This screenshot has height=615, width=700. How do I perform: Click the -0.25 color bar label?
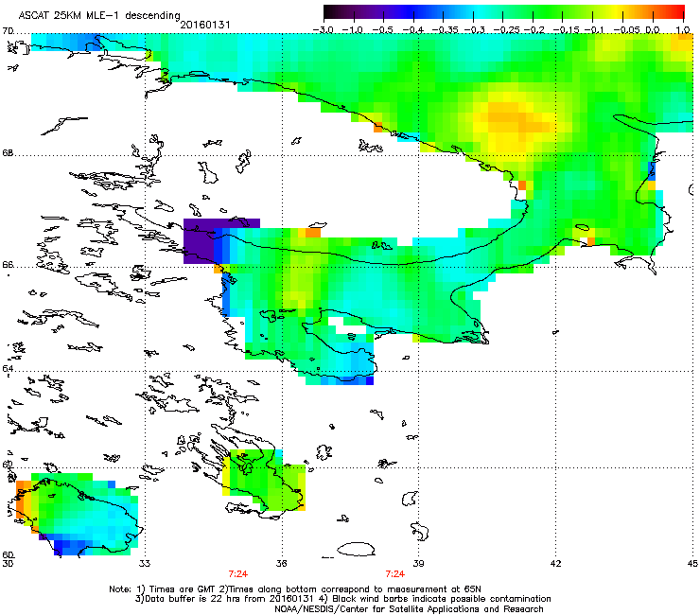point(506,30)
